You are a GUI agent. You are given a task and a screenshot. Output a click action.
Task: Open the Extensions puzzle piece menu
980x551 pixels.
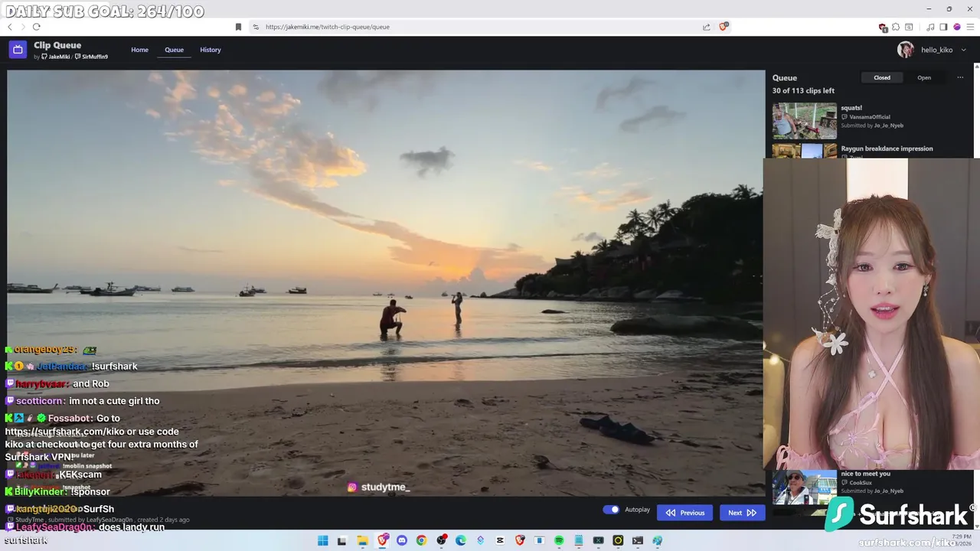coord(896,27)
